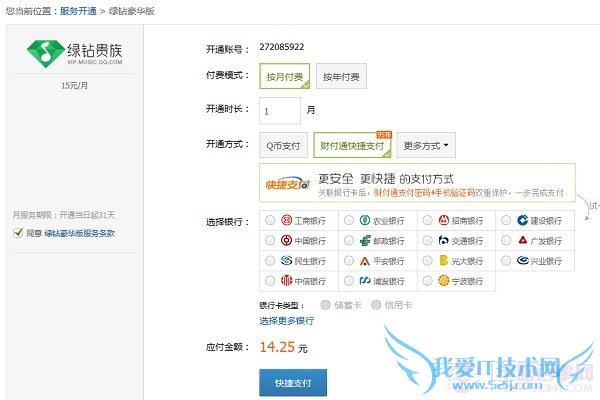600x400 pixels.
Task: Open 绿钻豪华版服务条款 link
Action: 80,233
